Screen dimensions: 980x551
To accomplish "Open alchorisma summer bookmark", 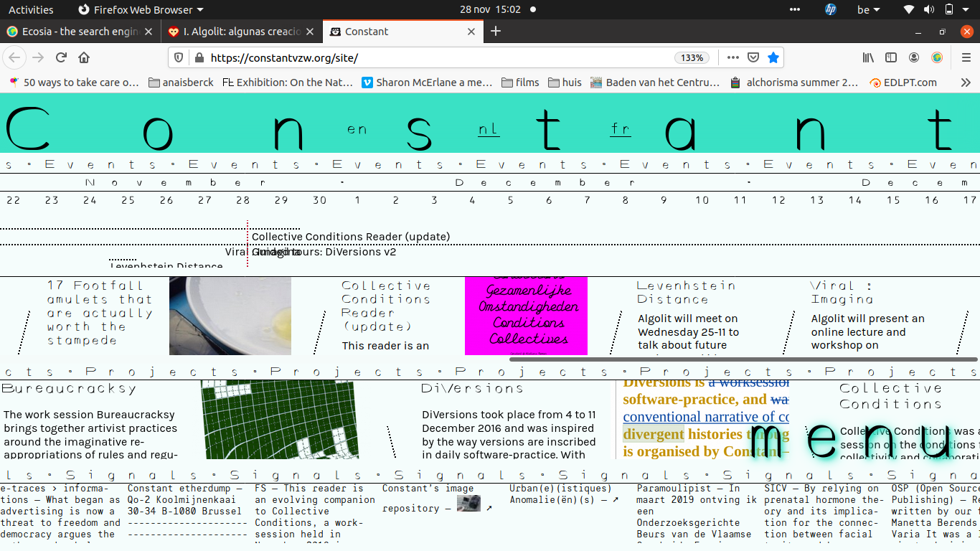I will pyautogui.click(x=793, y=83).
